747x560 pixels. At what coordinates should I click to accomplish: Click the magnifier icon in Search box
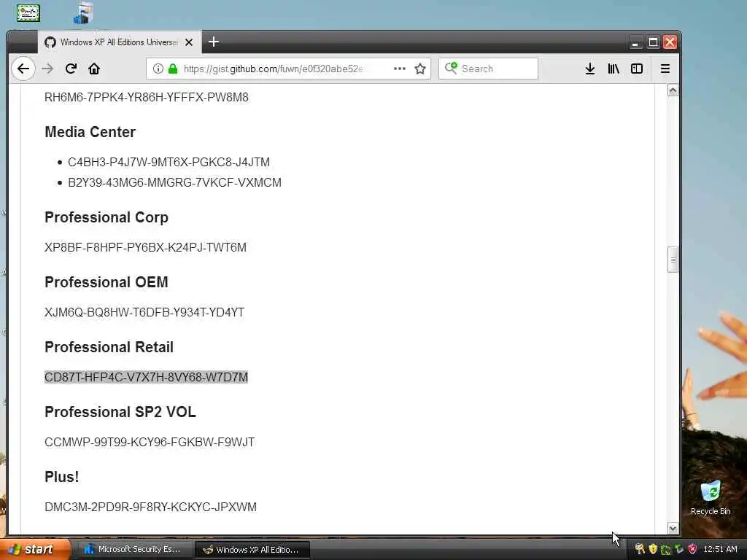(451, 68)
